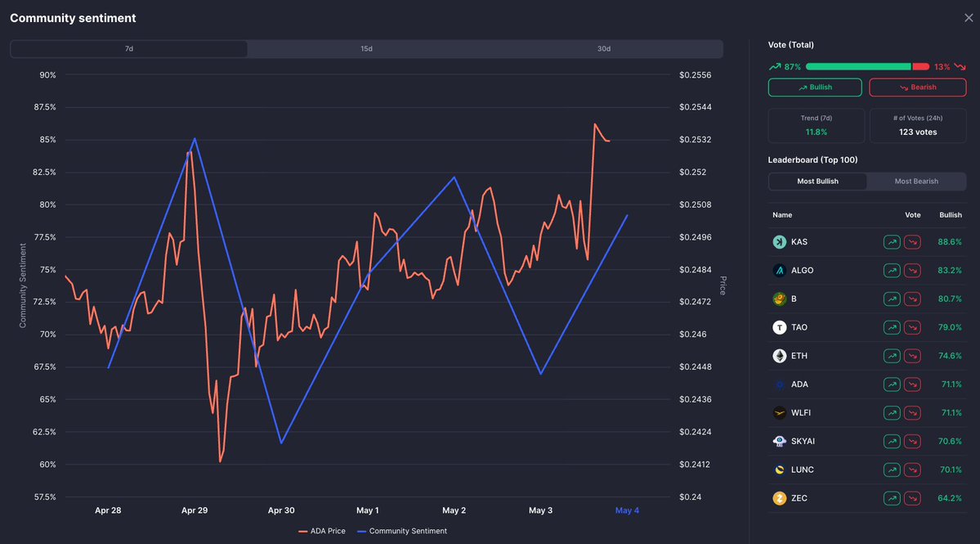Screen dimensions: 980x544
Task: Click the LUNC coin logo
Action: (780, 470)
